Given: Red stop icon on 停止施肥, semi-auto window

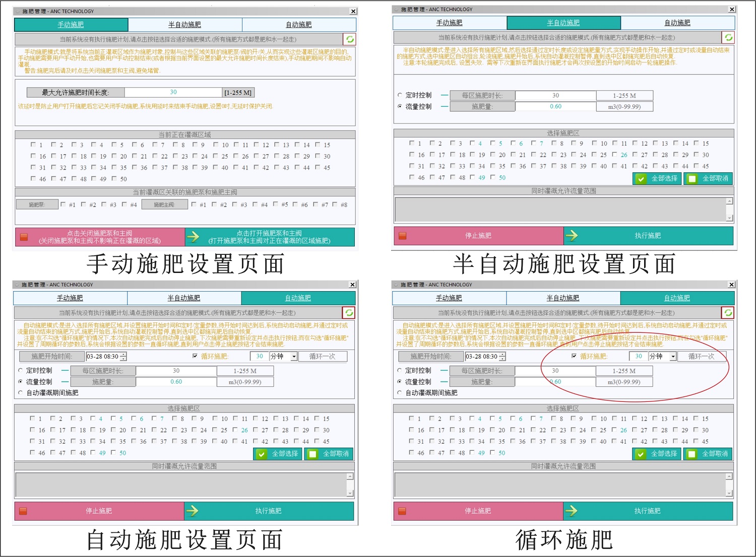Looking at the screenshot, I should [x=402, y=236].
